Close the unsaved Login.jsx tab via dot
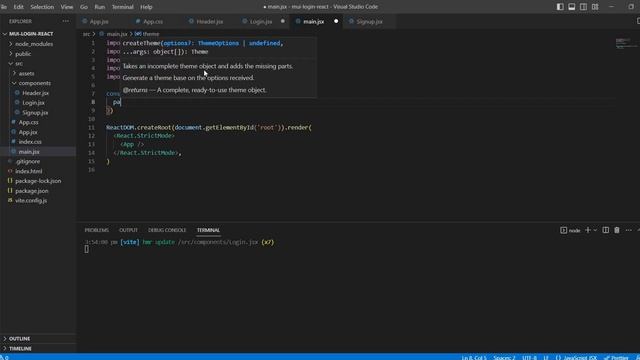The height and width of the screenshot is (360, 640). (x=282, y=21)
